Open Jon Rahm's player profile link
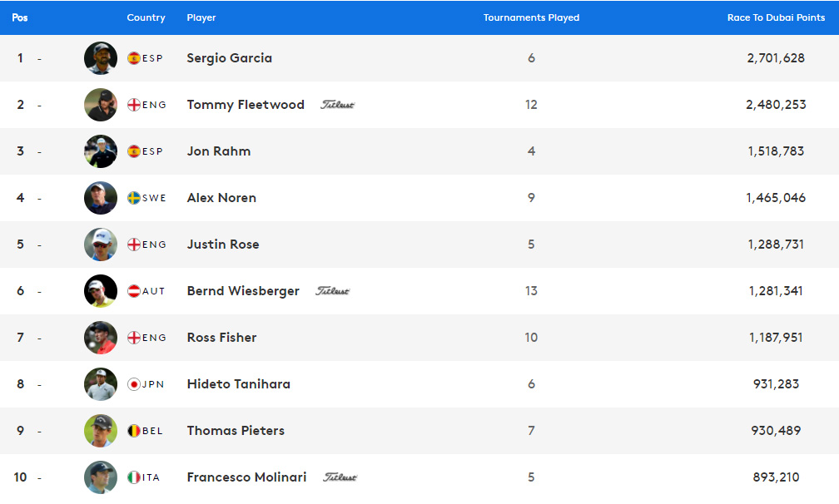Viewport: 839px width, 504px height. [219, 151]
